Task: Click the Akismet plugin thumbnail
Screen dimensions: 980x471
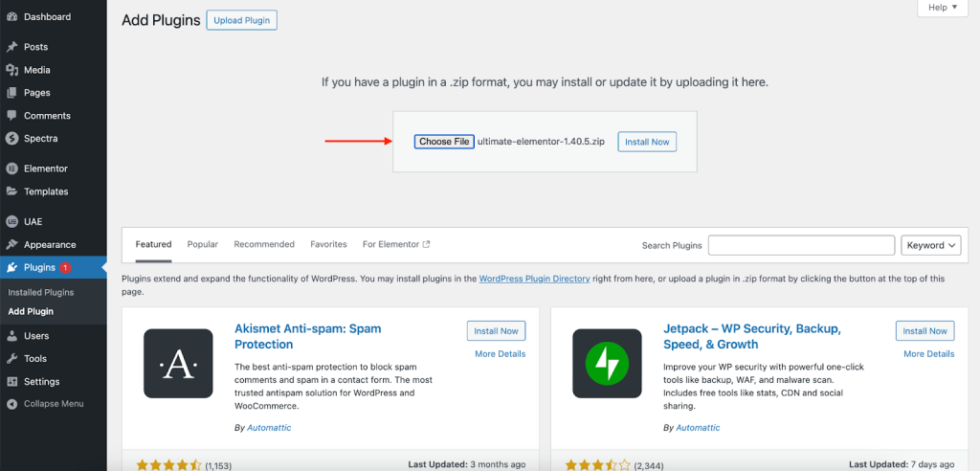Action: point(177,363)
